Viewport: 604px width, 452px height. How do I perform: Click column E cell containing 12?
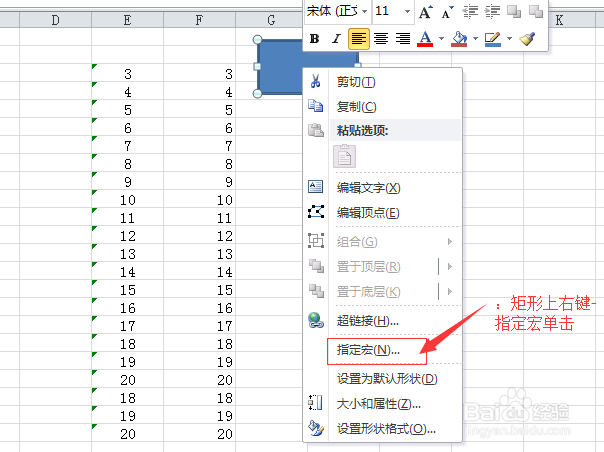[128, 235]
